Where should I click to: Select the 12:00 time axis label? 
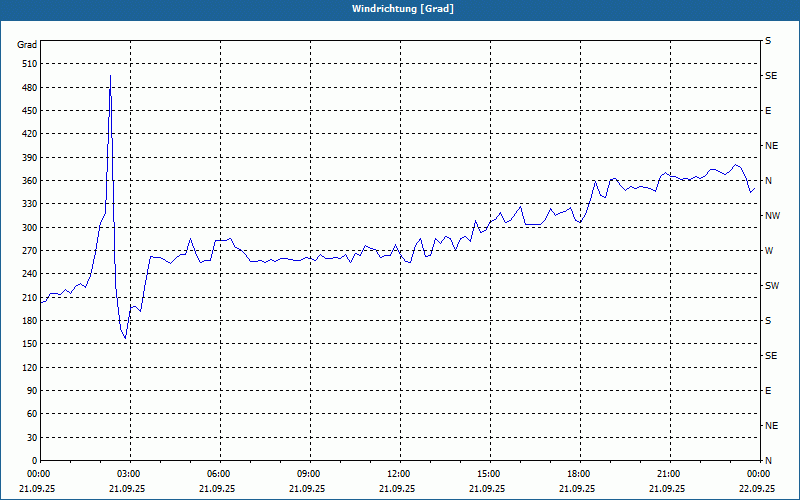click(401, 474)
